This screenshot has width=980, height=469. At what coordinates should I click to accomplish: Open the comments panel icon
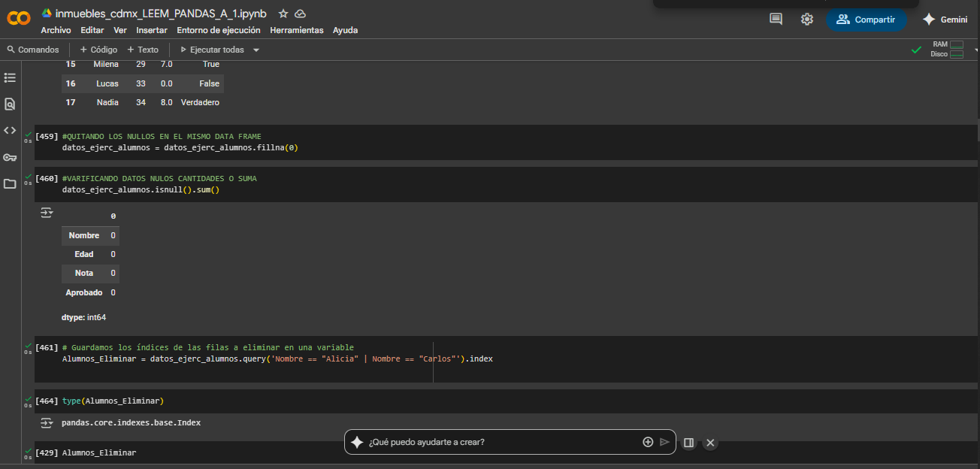tap(776, 20)
